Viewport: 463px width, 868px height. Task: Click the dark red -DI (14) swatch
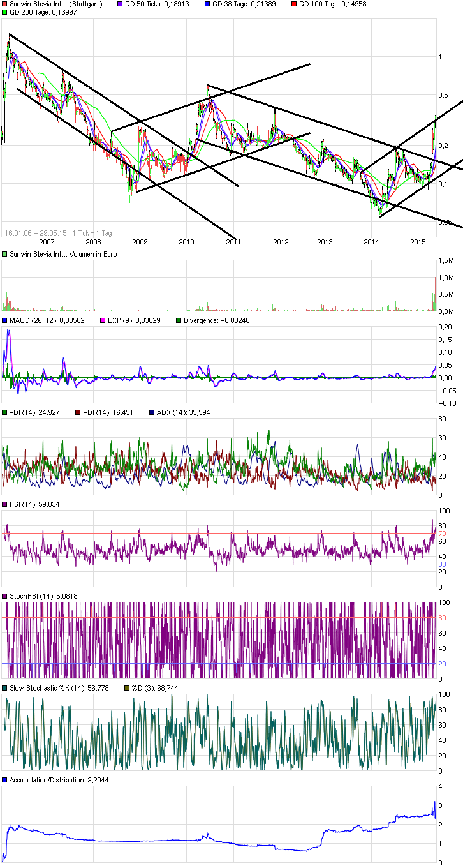(x=78, y=412)
